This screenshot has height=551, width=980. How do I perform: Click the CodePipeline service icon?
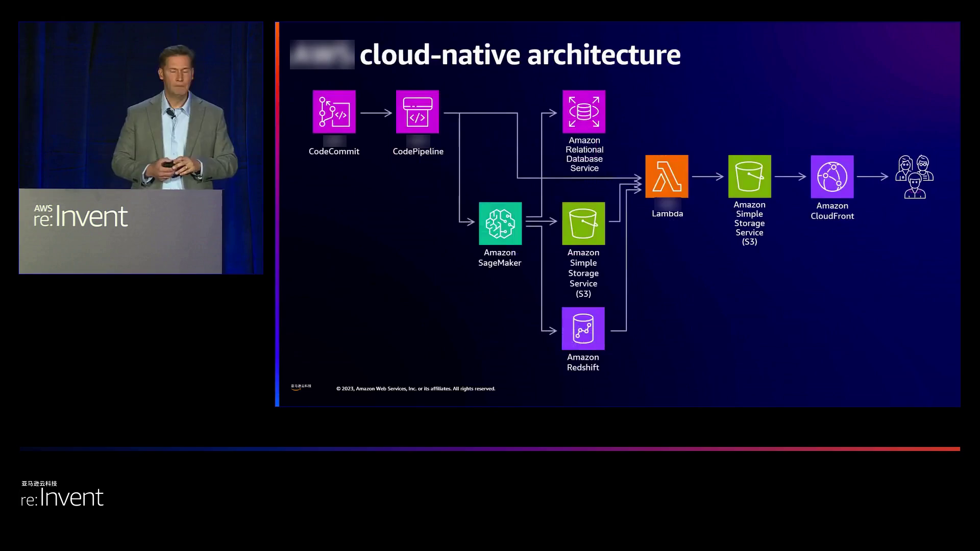coord(417,112)
